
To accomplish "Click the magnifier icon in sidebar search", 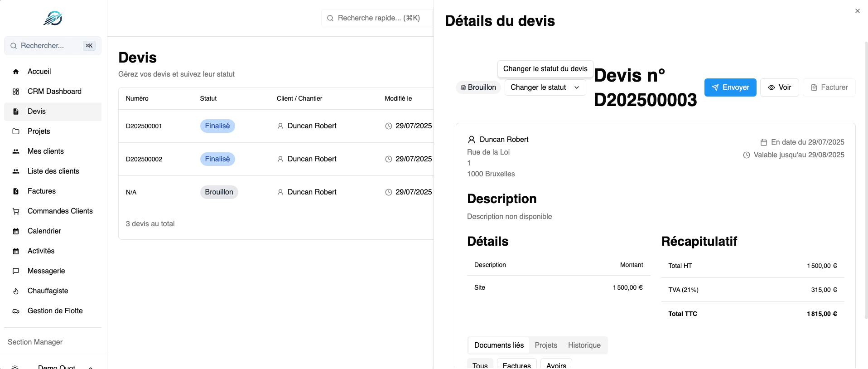I will point(14,46).
